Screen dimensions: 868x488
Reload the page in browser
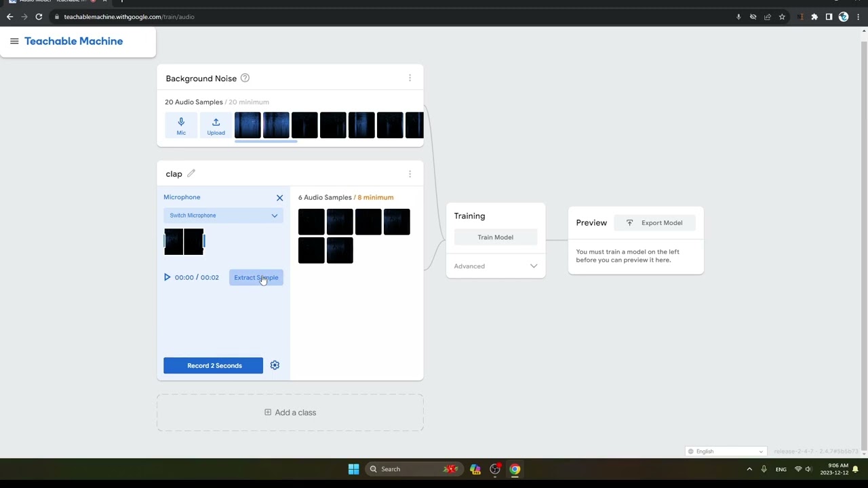[39, 17]
